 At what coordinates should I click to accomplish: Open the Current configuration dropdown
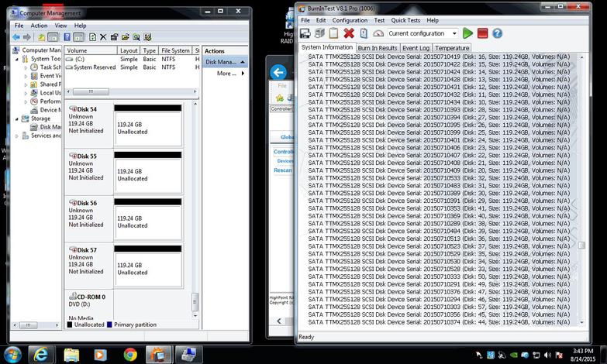coord(454,33)
